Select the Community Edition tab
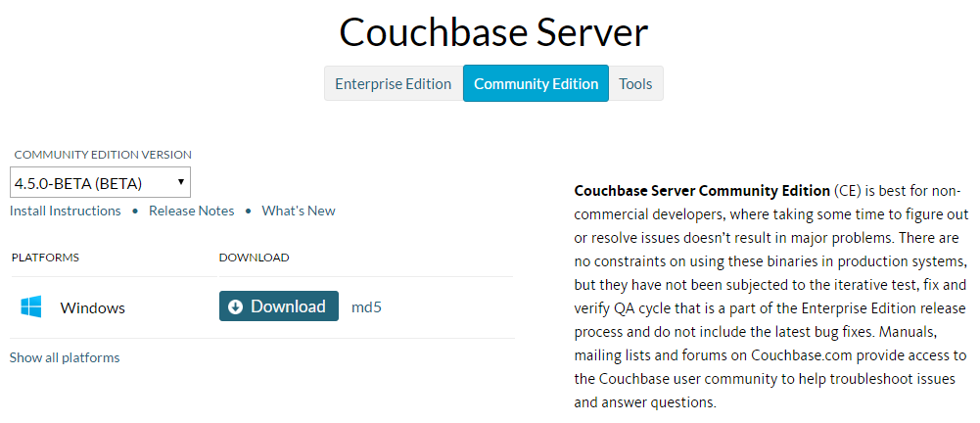 pos(536,83)
